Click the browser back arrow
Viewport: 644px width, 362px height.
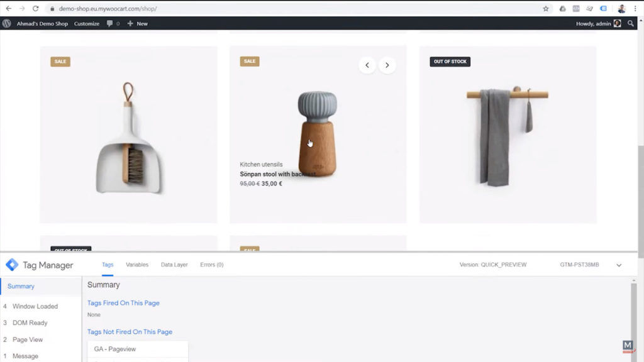click(10, 9)
